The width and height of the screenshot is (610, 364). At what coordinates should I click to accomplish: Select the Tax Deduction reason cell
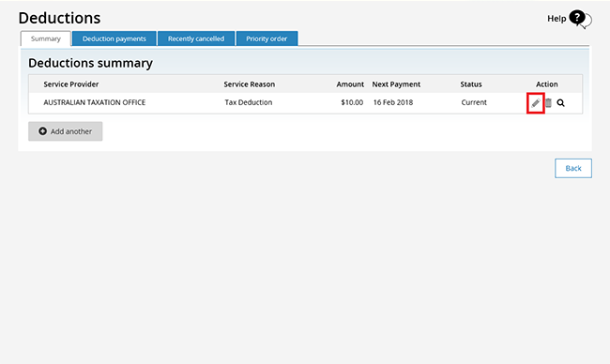coord(249,102)
